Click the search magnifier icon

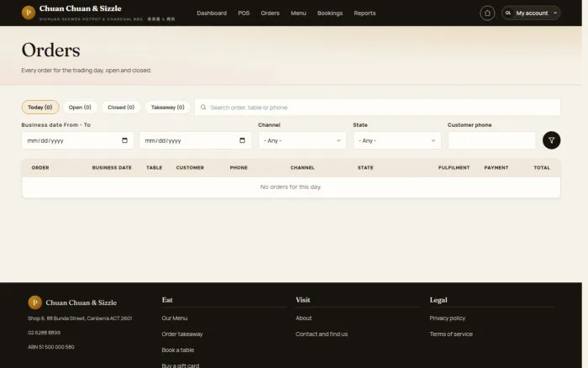(203, 108)
